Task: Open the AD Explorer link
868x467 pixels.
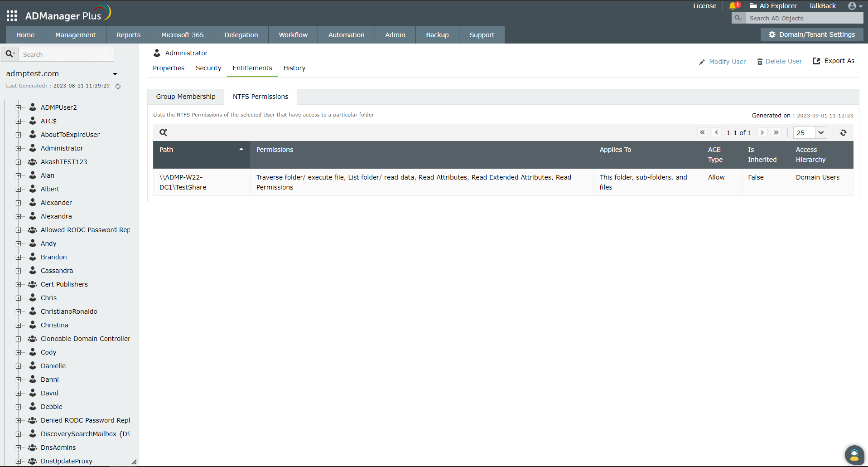Action: tap(773, 6)
